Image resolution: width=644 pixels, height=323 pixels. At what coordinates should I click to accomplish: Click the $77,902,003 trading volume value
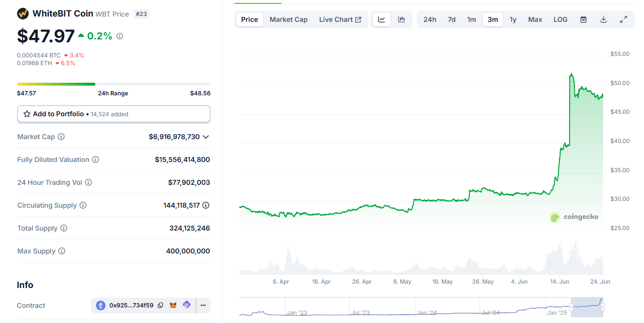coord(189,182)
